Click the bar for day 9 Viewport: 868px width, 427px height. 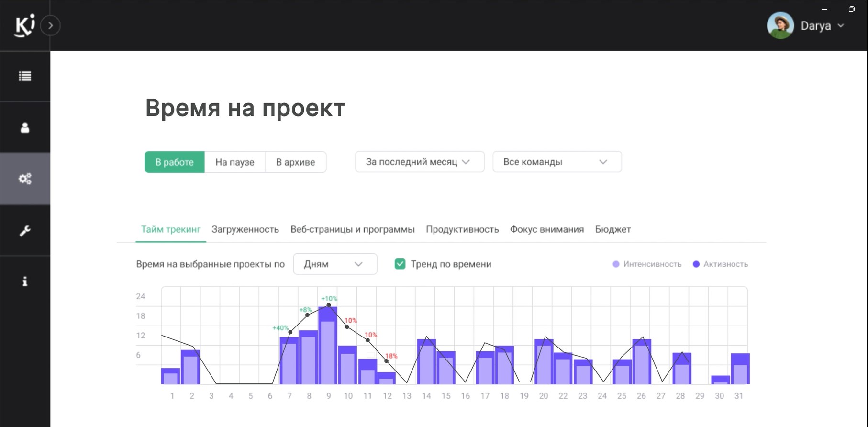(x=328, y=345)
